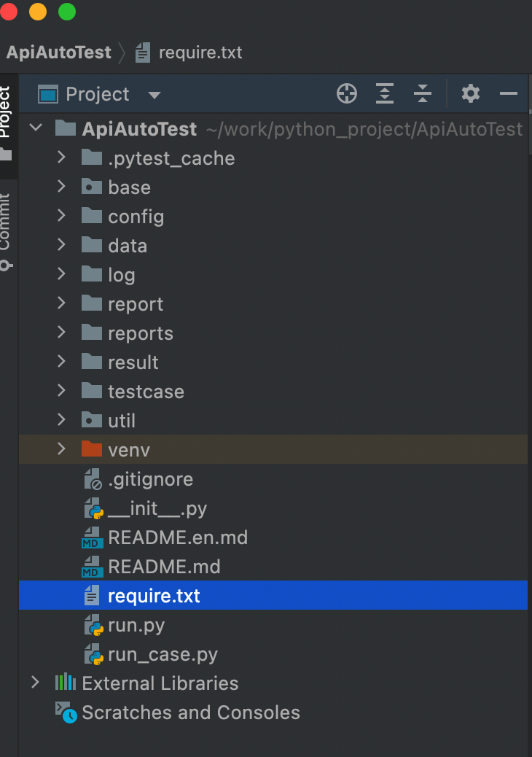Click the Scratches and Consoles icon
This screenshot has height=757, width=532.
[x=66, y=713]
